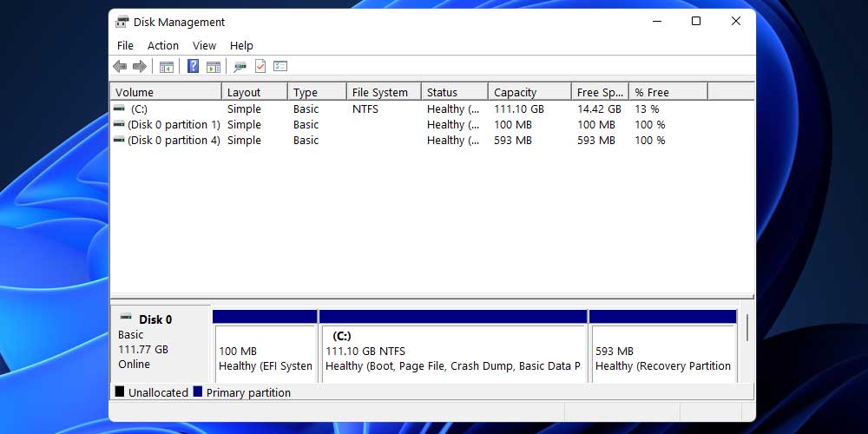This screenshot has height=434, width=868.
Task: Select the (C:) volume row in the list
Action: [x=139, y=109]
